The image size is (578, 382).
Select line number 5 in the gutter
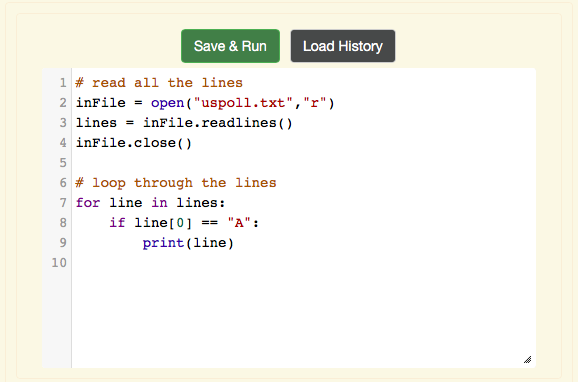63,163
